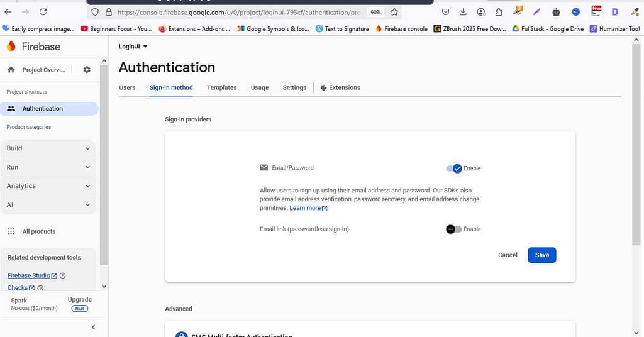Open the Firebase Studio link
The height and width of the screenshot is (337, 644).
pyautogui.click(x=32, y=275)
